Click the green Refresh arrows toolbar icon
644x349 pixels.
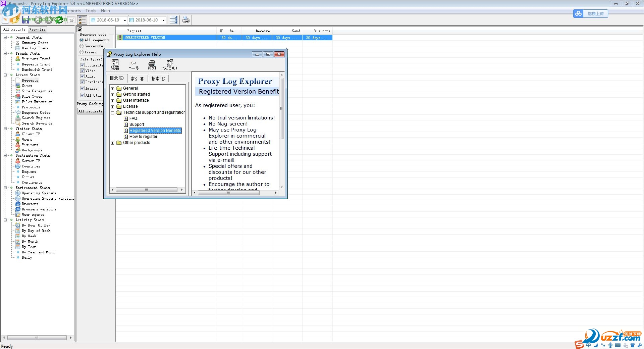click(59, 20)
